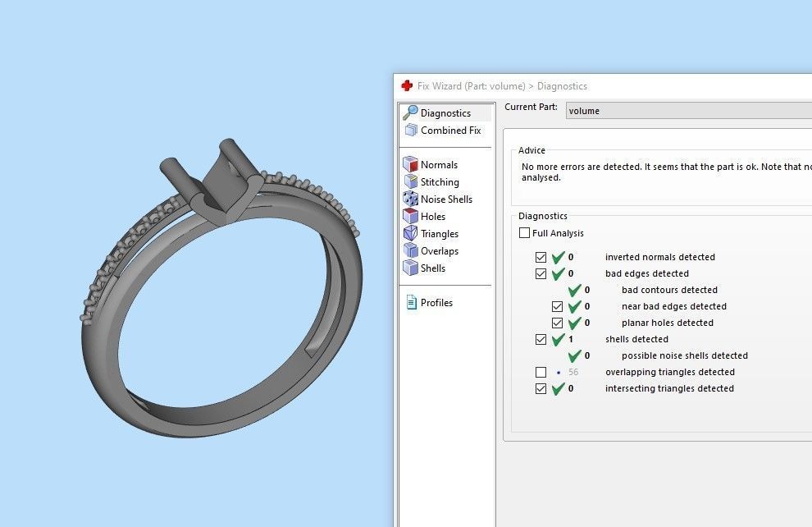Go to the Stitching fix page
The image size is (812, 527).
tap(440, 182)
